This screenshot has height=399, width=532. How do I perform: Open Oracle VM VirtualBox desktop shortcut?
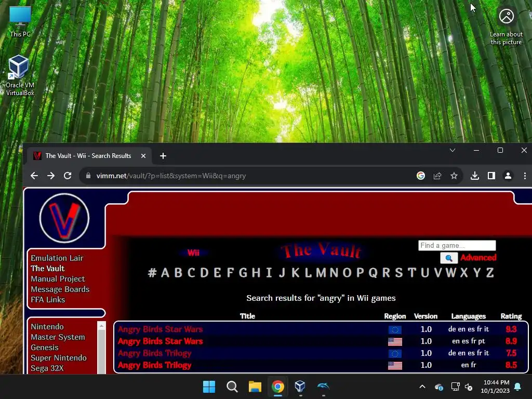pos(20,75)
